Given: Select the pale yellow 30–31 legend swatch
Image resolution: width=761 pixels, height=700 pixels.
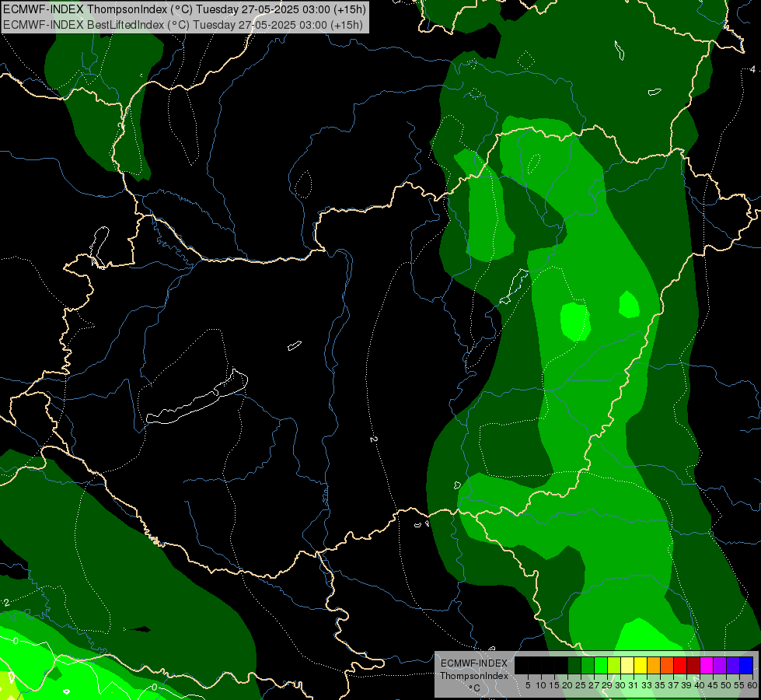Looking at the screenshot, I should pyautogui.click(x=627, y=665).
